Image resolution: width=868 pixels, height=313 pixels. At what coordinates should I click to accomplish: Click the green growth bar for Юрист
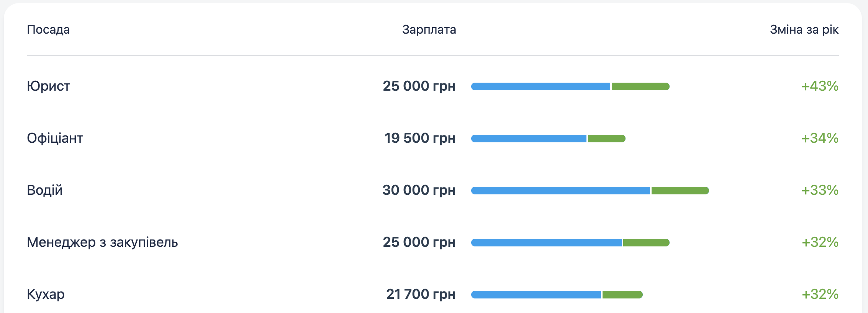click(640, 86)
